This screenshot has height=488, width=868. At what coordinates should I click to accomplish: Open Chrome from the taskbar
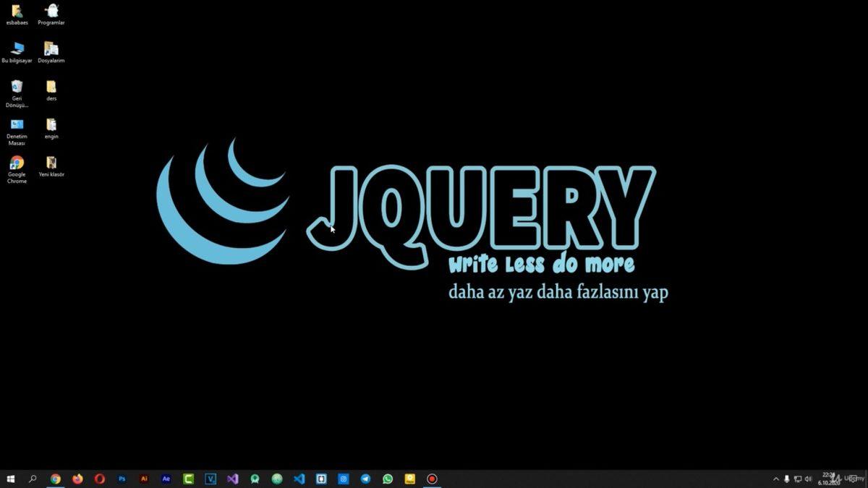pos(55,479)
